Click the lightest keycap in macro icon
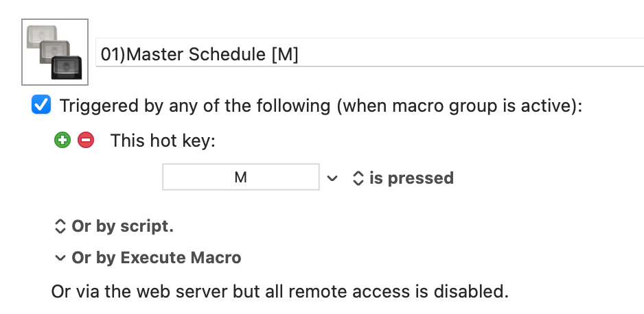 click(41, 37)
